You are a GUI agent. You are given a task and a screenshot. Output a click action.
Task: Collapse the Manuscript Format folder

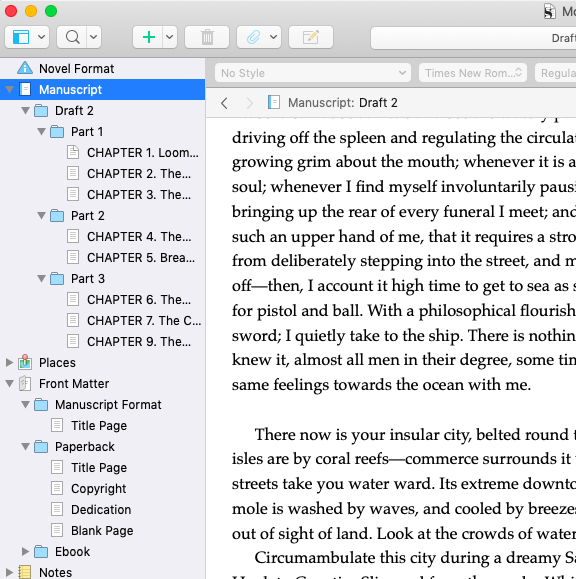pos(25,405)
